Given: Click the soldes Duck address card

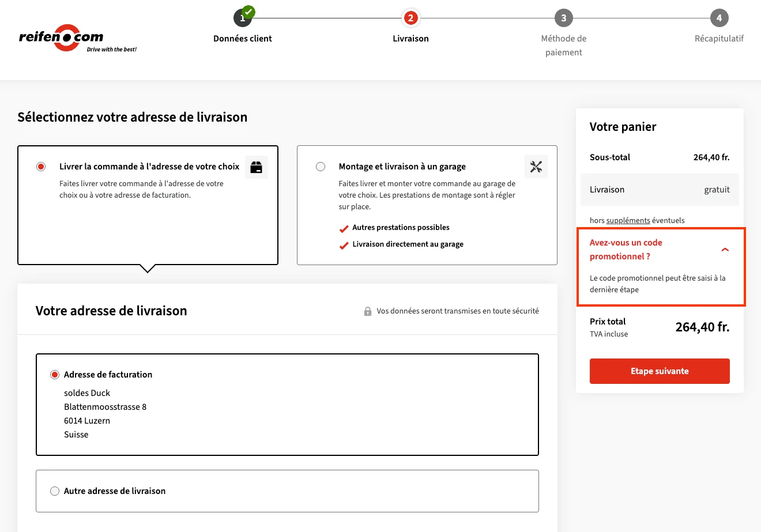Looking at the screenshot, I should (287, 404).
